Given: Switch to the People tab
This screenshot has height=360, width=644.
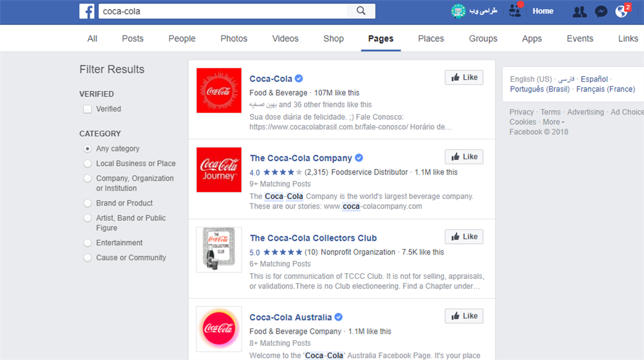Looking at the screenshot, I should point(182,39).
